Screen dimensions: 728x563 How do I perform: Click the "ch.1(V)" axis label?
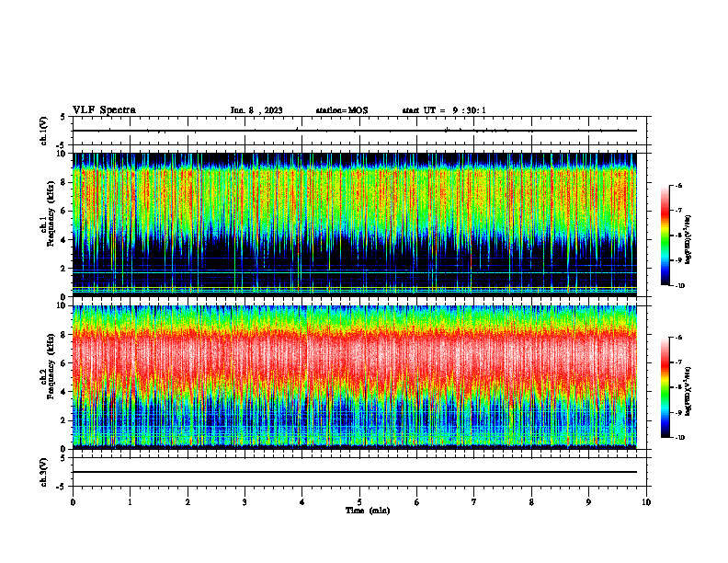click(x=44, y=131)
